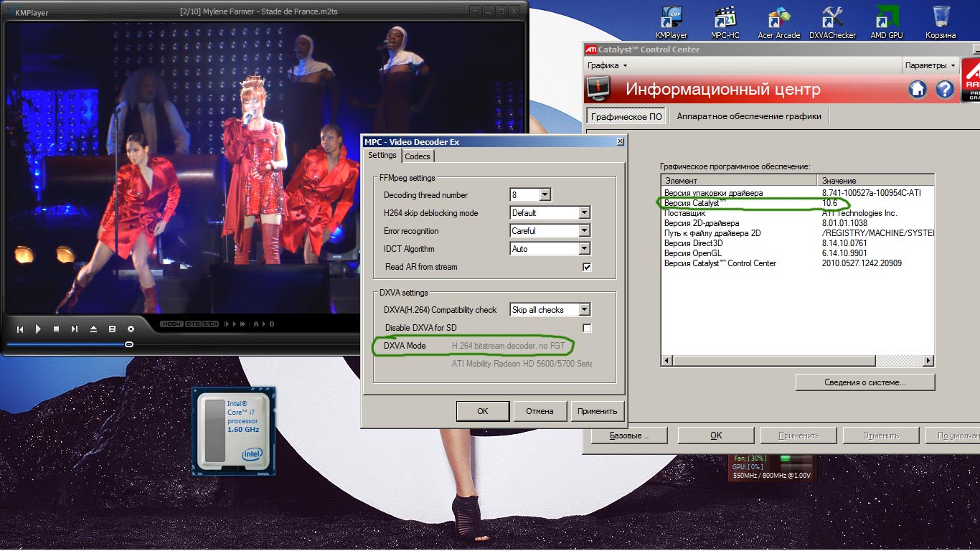The width and height of the screenshot is (980, 551).
Task: Open MPC-HC desktop shortcut
Action: [x=725, y=22]
